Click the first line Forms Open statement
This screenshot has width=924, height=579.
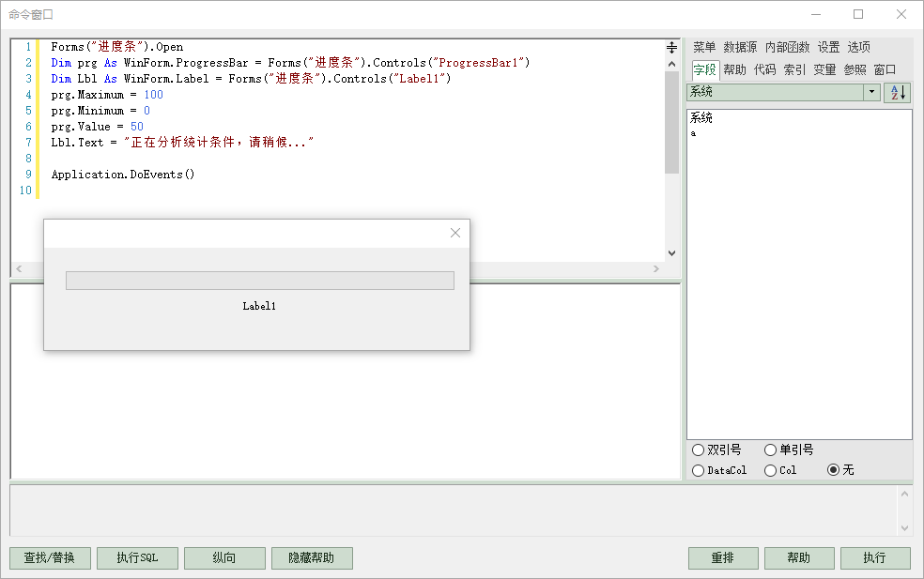116,47
